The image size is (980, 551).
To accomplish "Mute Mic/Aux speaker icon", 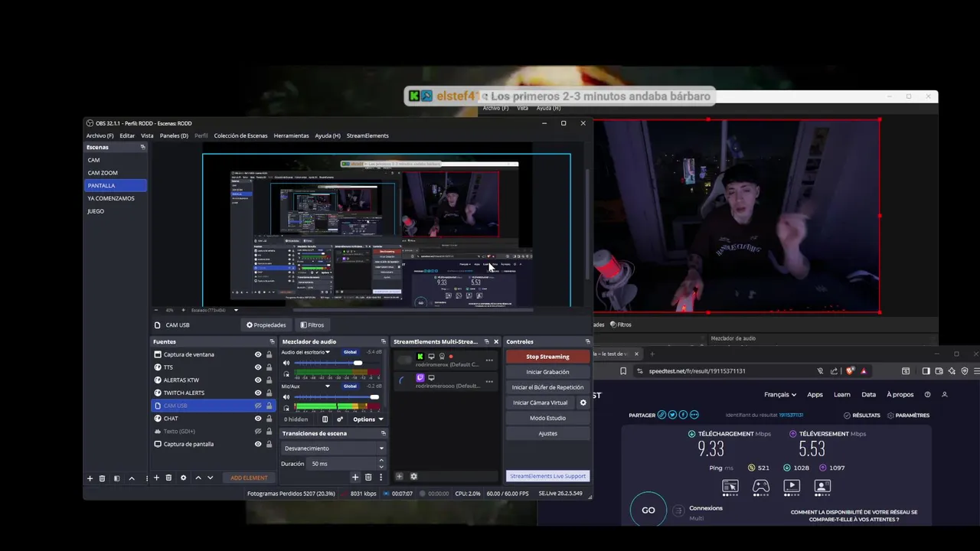I will point(286,397).
